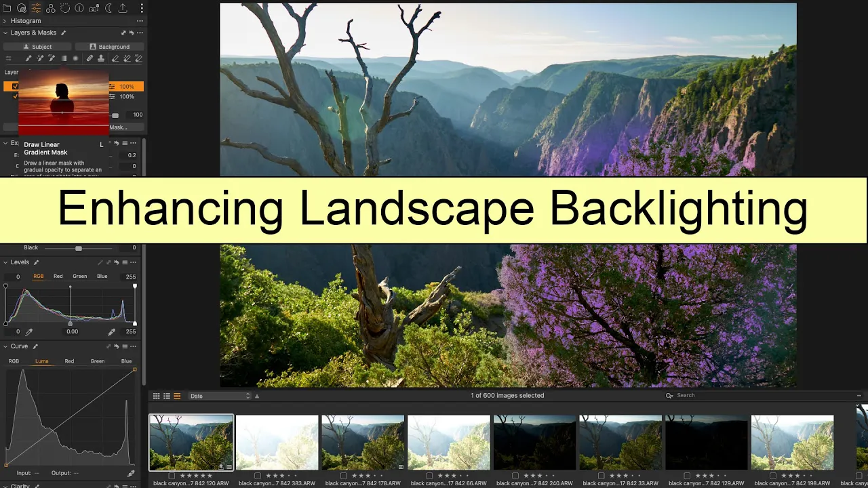This screenshot has width=868, height=488.
Task: Reset the Levels tool adjustments
Action: tap(116, 262)
